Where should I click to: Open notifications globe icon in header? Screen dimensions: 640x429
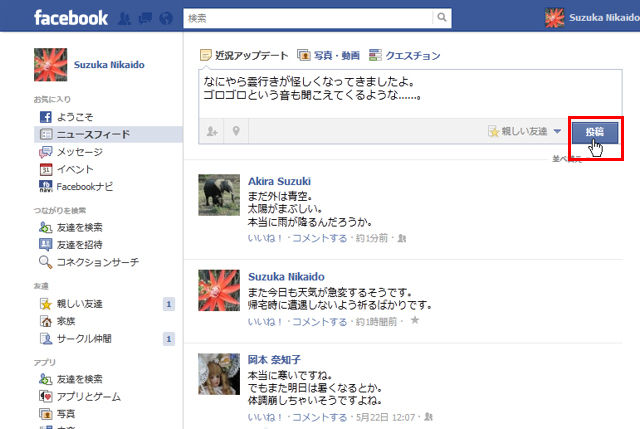(166, 18)
